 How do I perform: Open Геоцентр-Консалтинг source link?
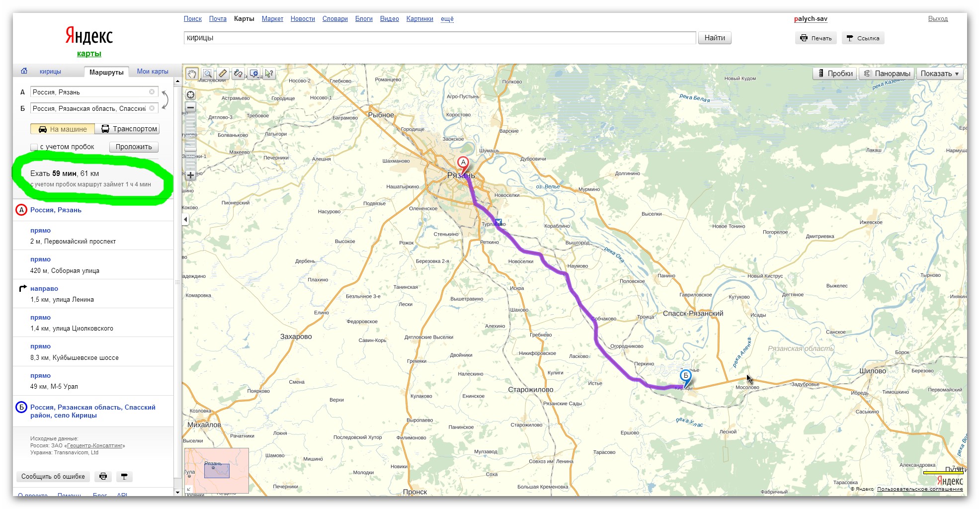[x=94, y=445]
